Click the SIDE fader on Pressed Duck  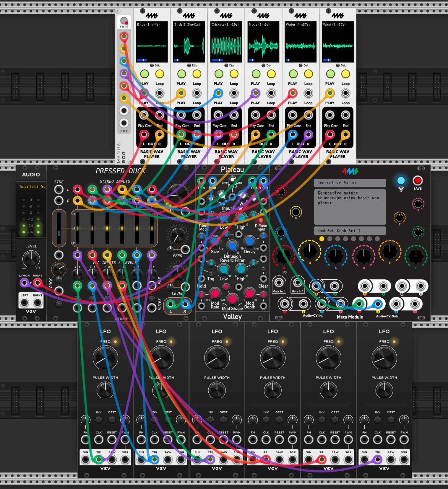click(x=59, y=229)
